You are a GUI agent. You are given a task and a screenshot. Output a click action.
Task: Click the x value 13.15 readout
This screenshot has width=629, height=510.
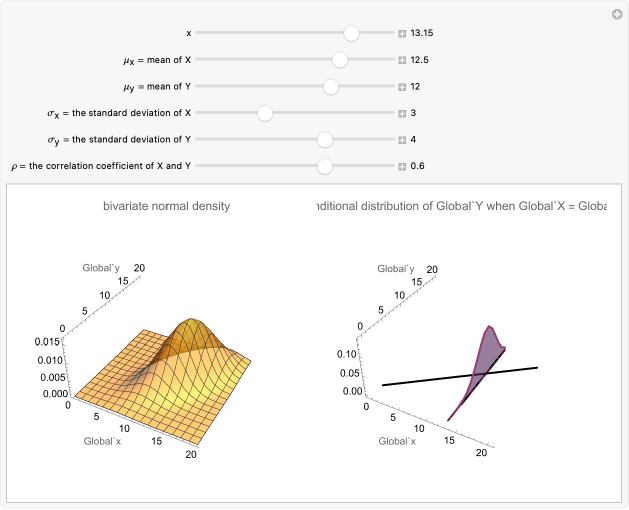[421, 33]
